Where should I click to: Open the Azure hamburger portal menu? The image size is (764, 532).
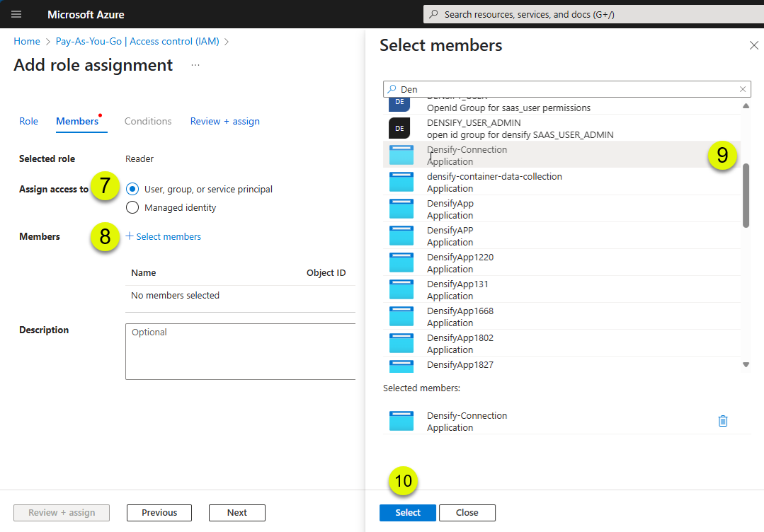coord(16,14)
